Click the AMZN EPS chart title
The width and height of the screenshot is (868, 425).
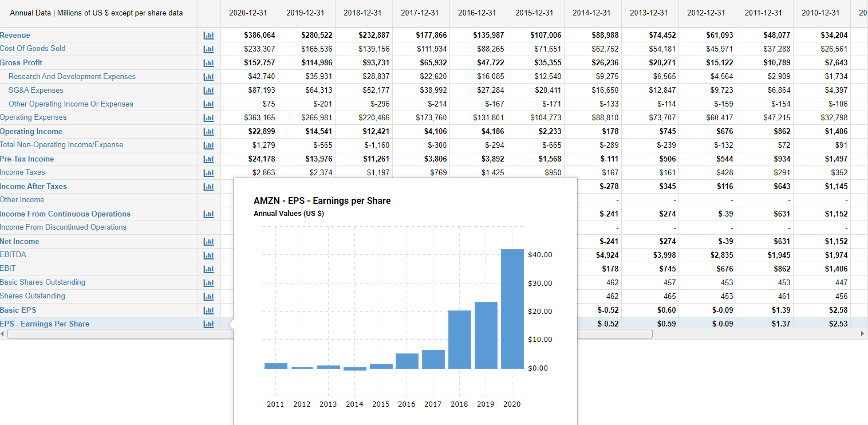click(322, 200)
